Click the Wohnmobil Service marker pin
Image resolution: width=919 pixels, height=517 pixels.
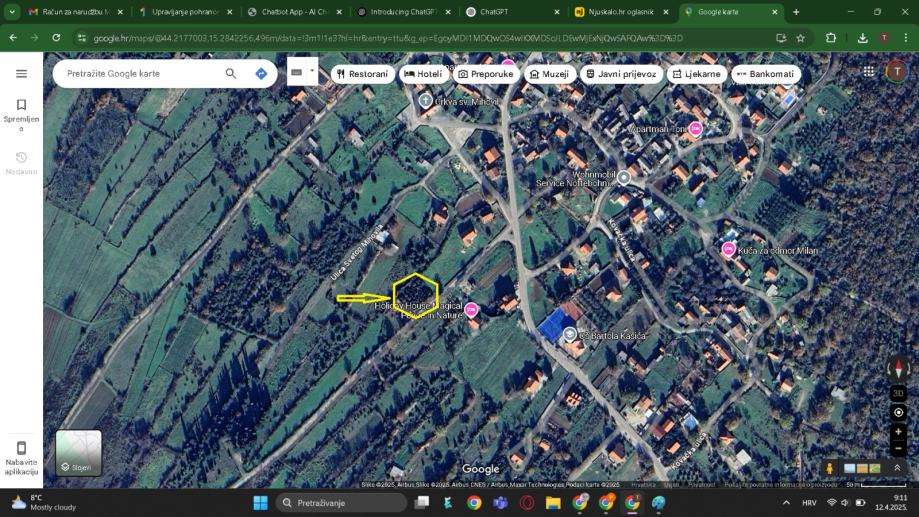(624, 177)
